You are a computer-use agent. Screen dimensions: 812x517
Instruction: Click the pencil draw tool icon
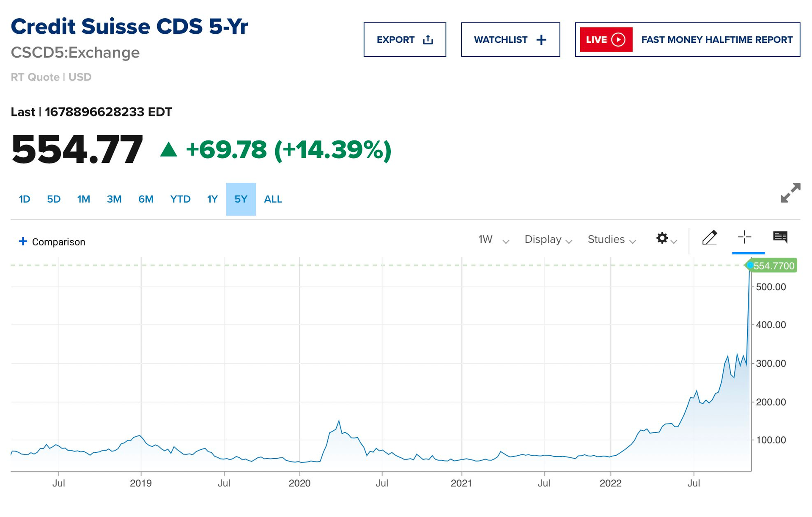pos(709,238)
